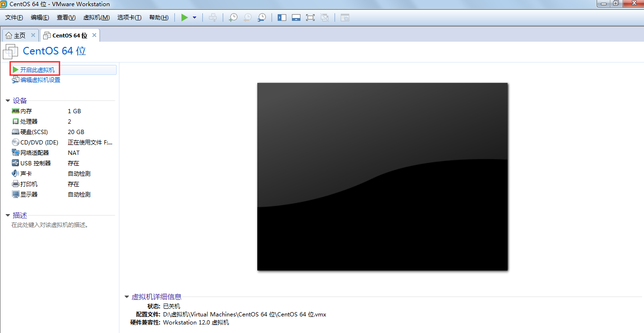Click the Unity mode toolbar icon
The height and width of the screenshot is (333, 644).
325,18
